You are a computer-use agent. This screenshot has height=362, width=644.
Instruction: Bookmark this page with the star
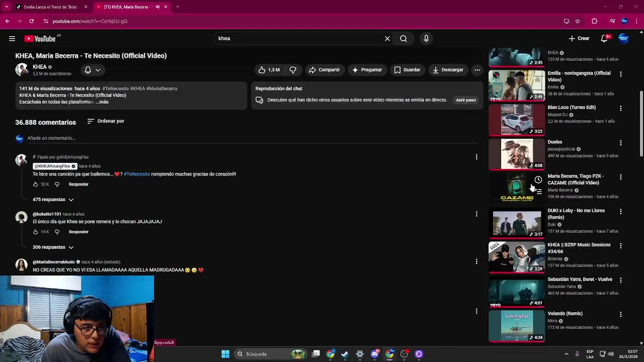[x=578, y=21]
